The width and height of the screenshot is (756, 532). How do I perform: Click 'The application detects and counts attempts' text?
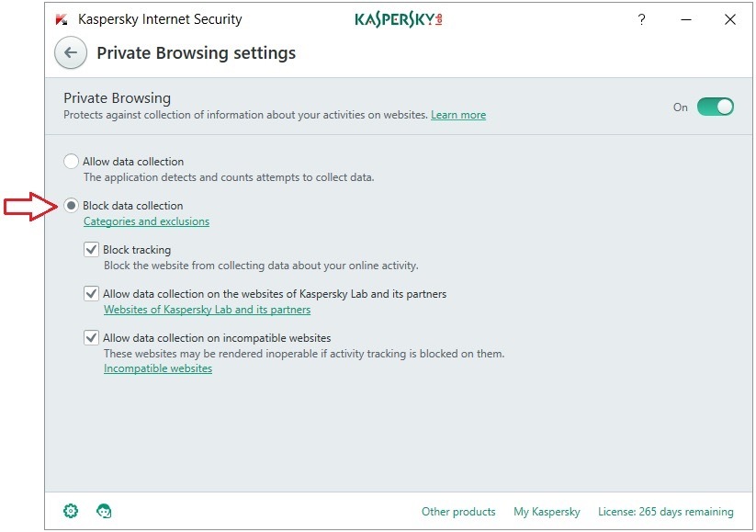[x=229, y=177]
